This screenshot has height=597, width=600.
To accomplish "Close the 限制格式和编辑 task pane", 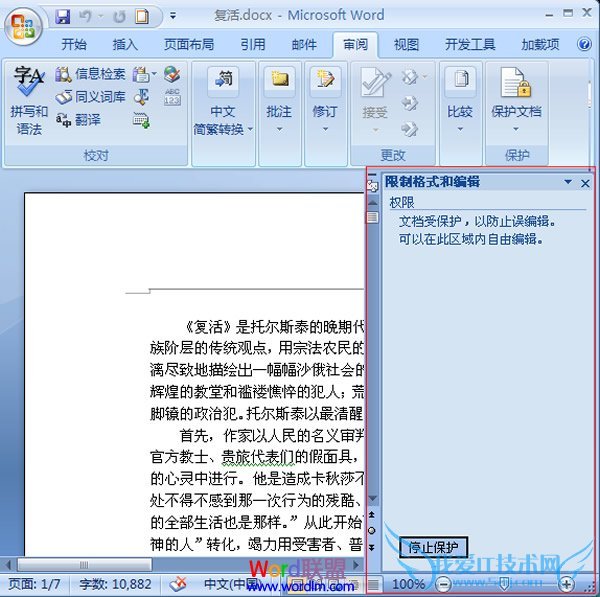I will [585, 183].
